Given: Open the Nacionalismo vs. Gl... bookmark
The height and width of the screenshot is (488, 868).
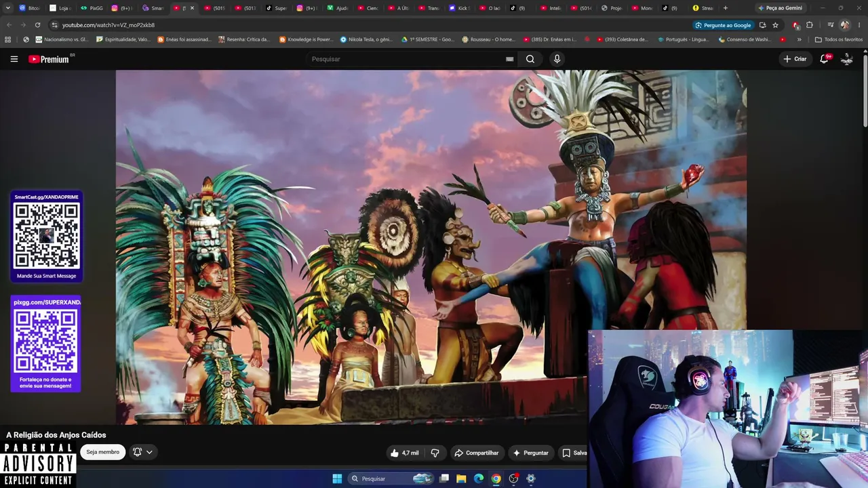Looking at the screenshot, I should [62, 39].
